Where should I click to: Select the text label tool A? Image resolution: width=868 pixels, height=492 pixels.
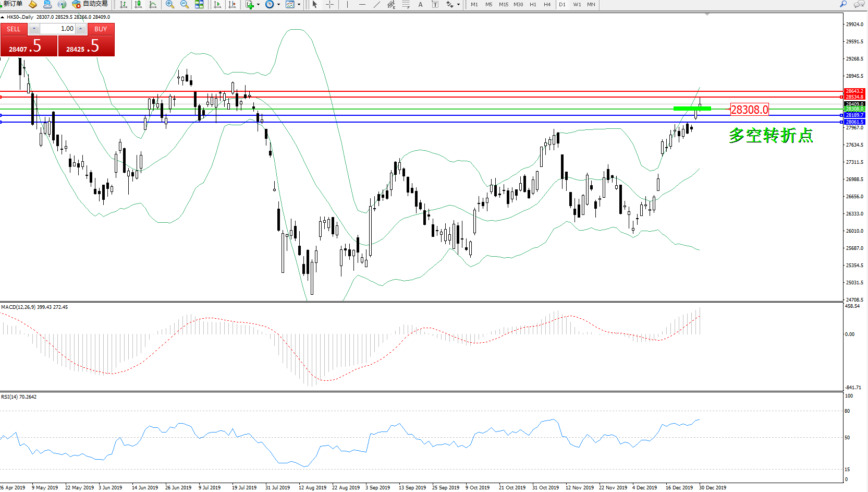click(x=420, y=4)
